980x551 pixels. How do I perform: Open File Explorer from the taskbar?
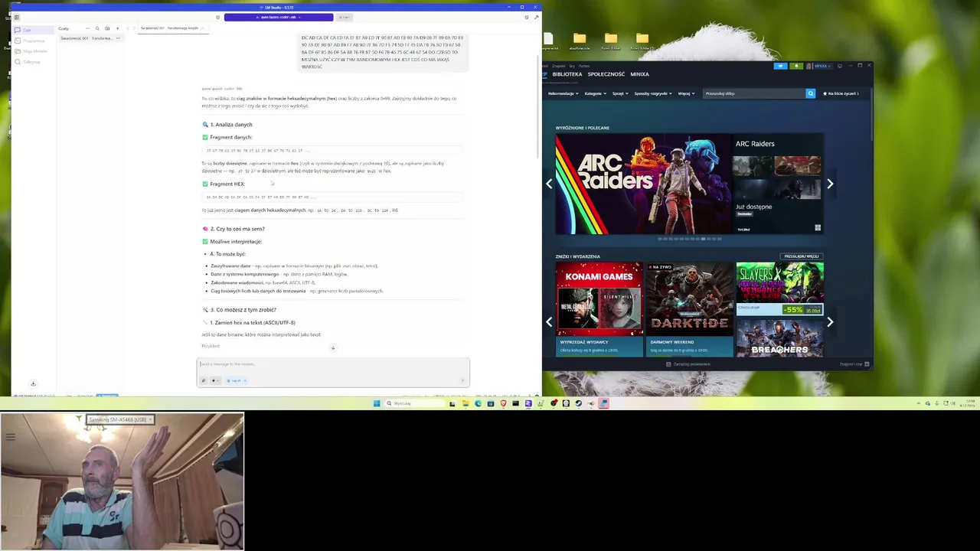[x=465, y=403]
